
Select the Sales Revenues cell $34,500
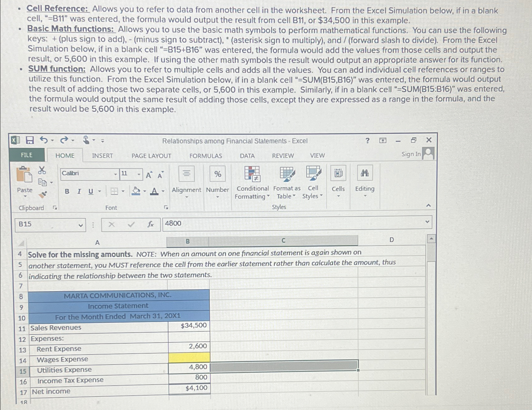coord(189,326)
